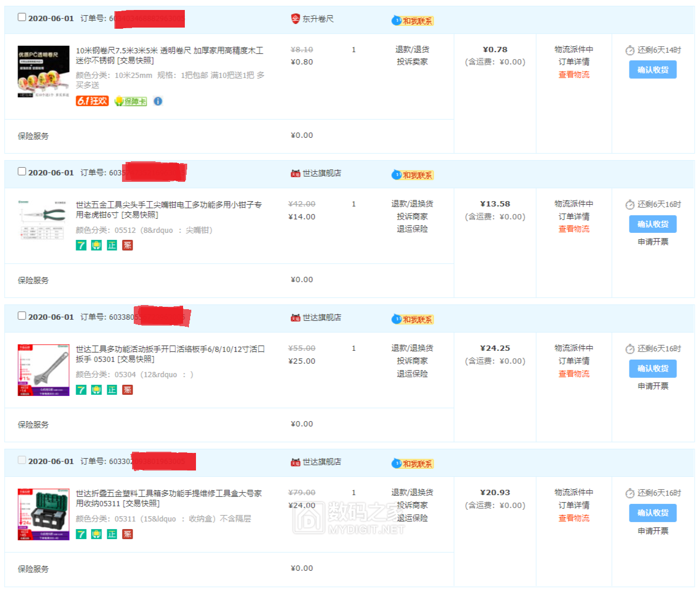This screenshot has height=589, width=700.
Task: Click 确认收货 for the wrench order
Action: 652,368
